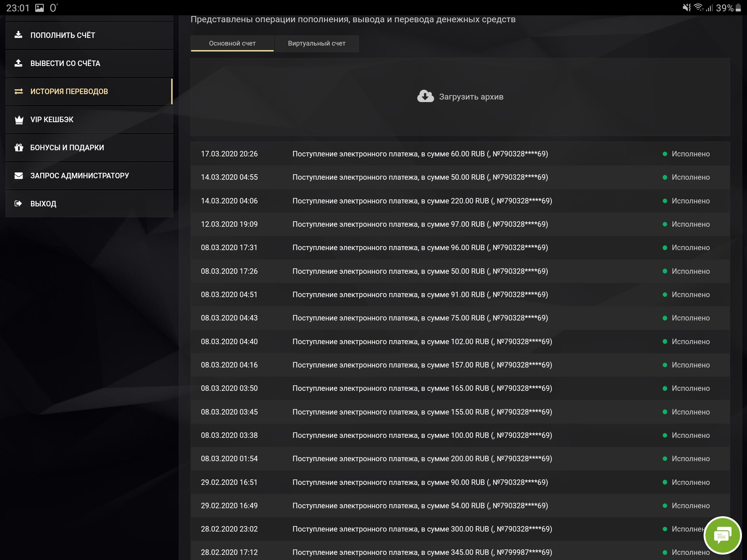Image resolution: width=747 pixels, height=560 pixels.
Task: Click the envelope icon for Запрос администратору
Action: (x=19, y=176)
